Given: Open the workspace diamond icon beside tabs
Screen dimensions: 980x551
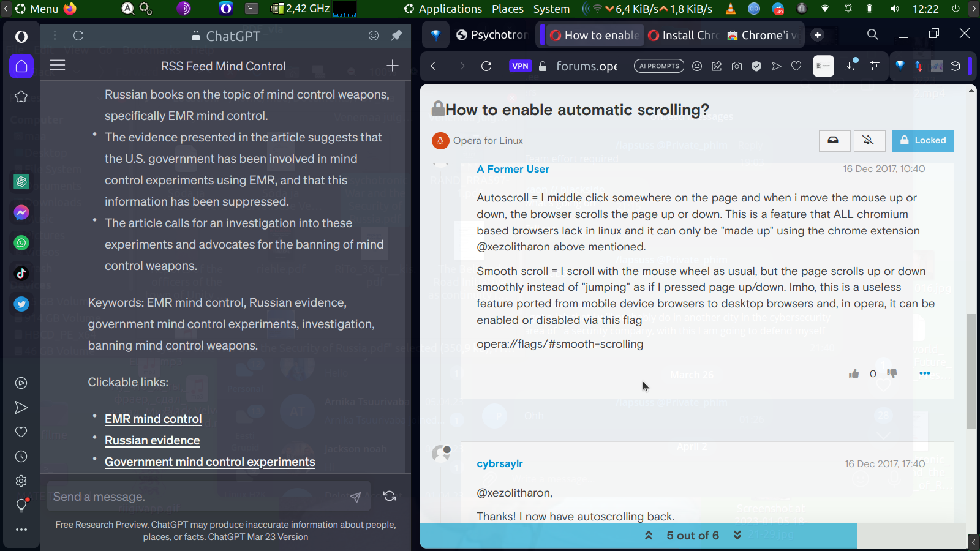Looking at the screenshot, I should click(435, 36).
